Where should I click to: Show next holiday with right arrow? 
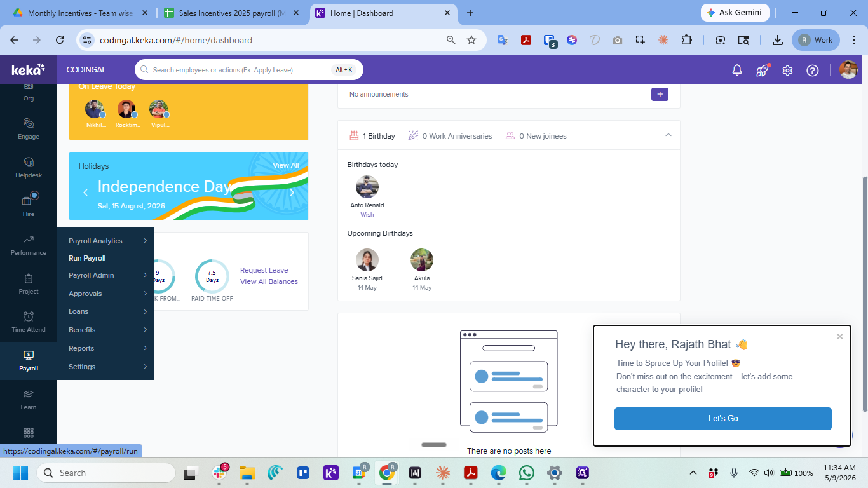coord(292,192)
